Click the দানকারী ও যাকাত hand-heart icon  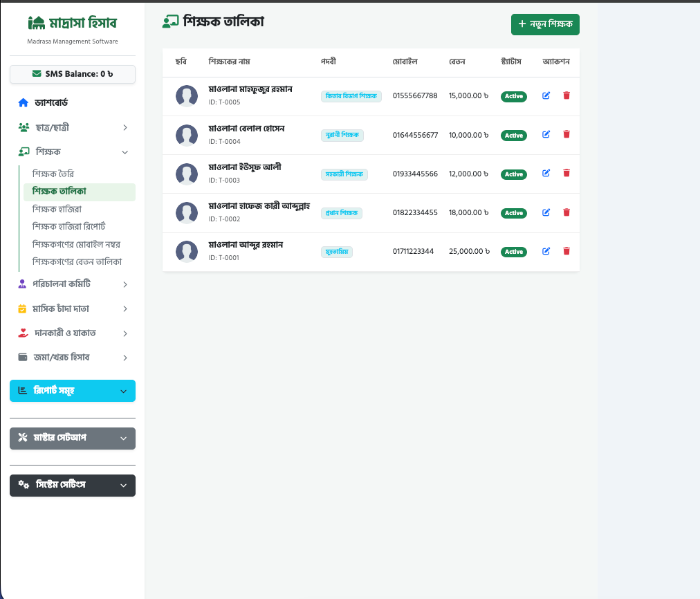click(x=23, y=333)
